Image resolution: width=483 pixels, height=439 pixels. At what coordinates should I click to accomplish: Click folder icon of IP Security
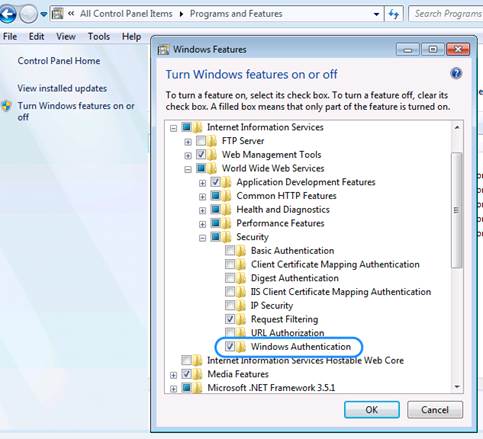tap(241, 305)
